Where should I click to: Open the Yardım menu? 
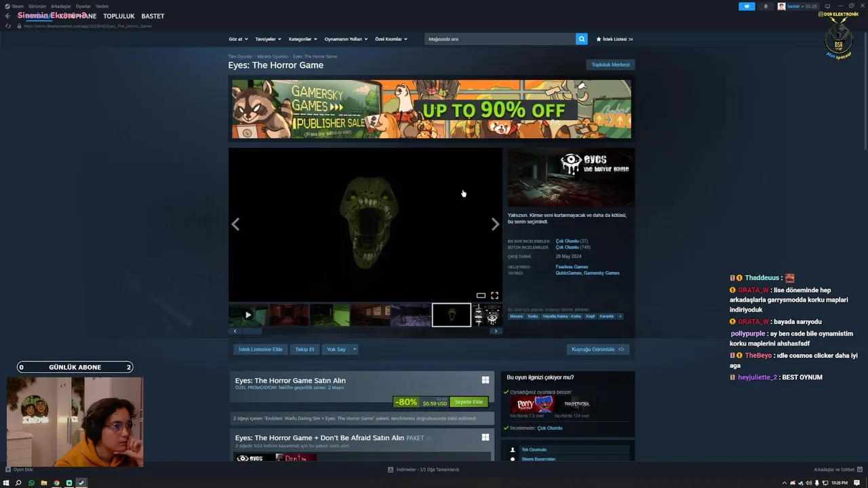pyautogui.click(x=102, y=6)
